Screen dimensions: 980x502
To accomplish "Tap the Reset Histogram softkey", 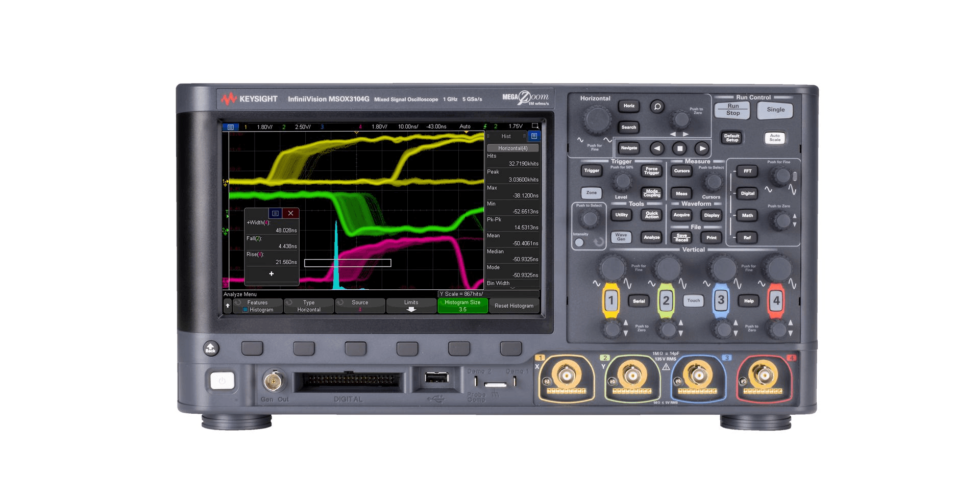I will click(514, 306).
